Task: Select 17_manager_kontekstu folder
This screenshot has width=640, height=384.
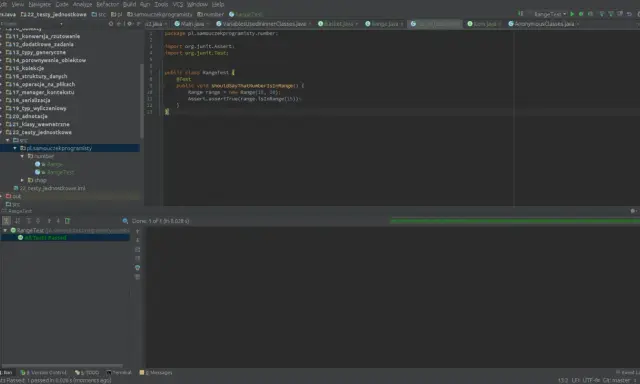Action: click(40, 92)
